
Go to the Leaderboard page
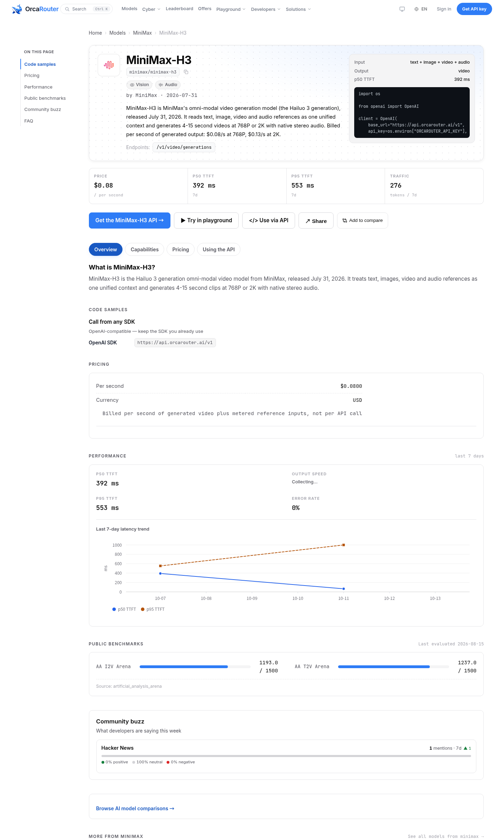pyautogui.click(x=180, y=9)
